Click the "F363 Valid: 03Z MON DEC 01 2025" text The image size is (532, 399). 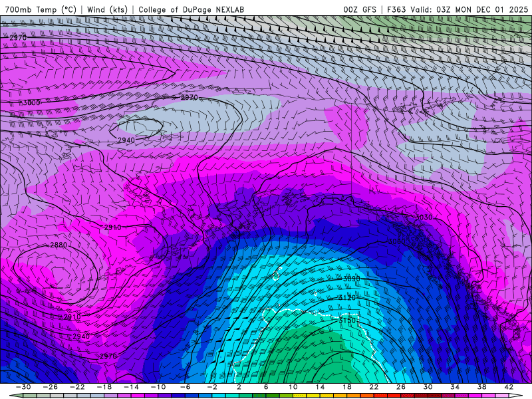click(458, 9)
